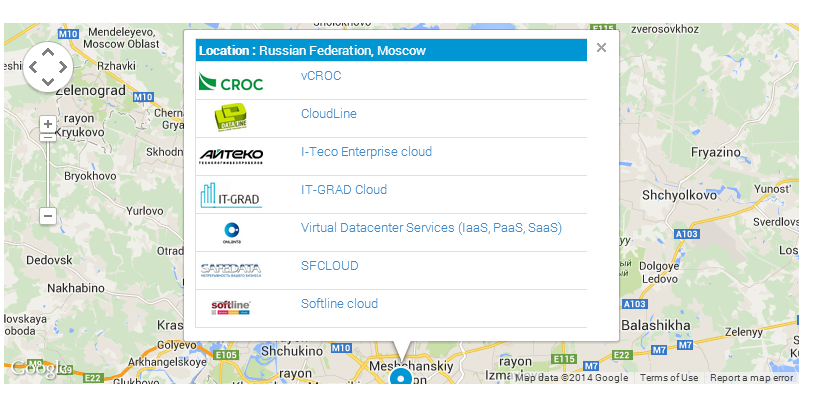Click the CROC logo

pos(231,83)
